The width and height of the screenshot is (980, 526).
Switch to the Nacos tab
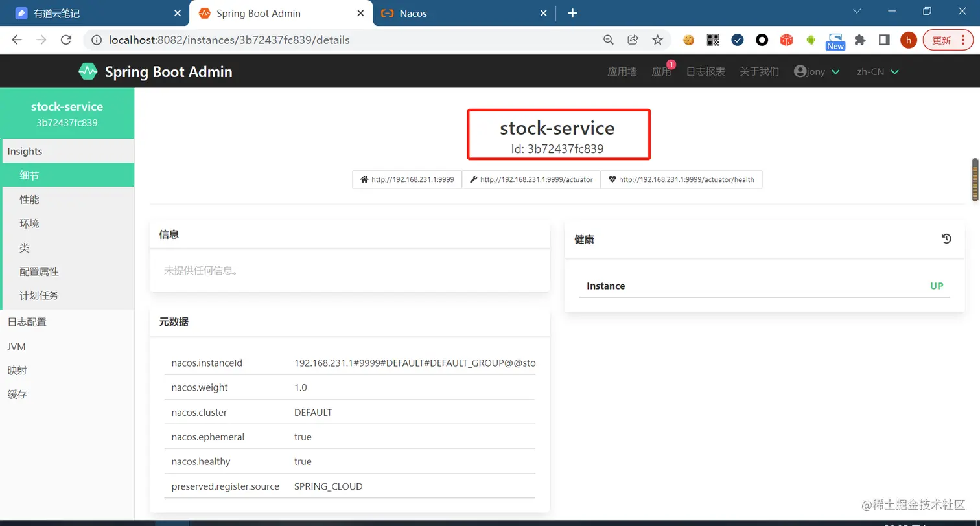click(x=465, y=13)
